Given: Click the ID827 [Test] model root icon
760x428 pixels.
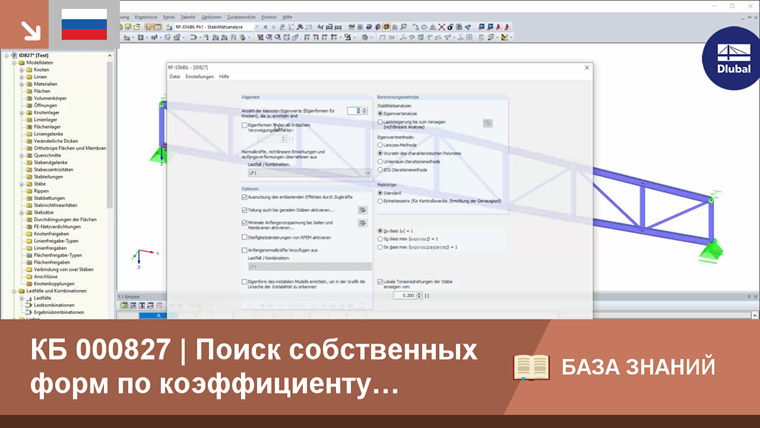Looking at the screenshot, I should tap(14, 55).
